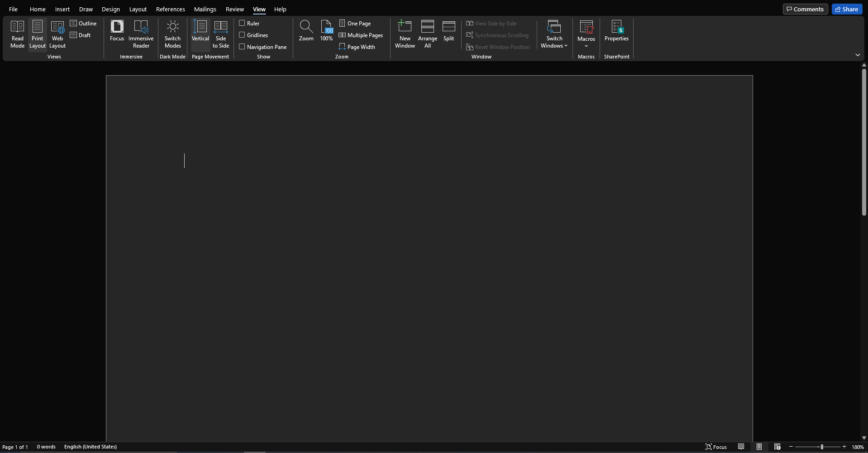Click Switch Modes for dark mode

click(x=172, y=34)
